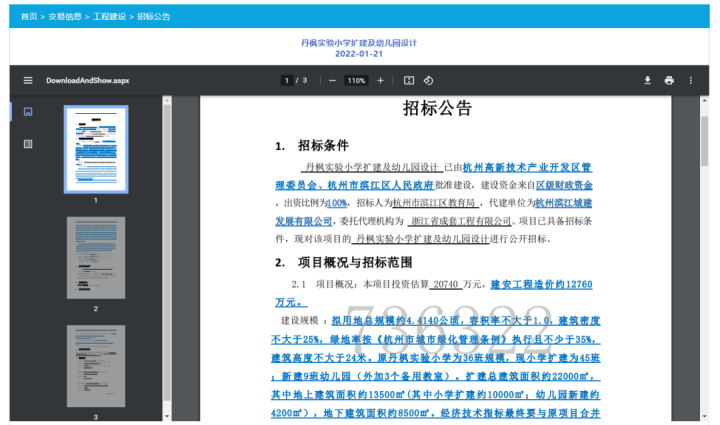Click the total page count 3

pyautogui.click(x=304, y=80)
